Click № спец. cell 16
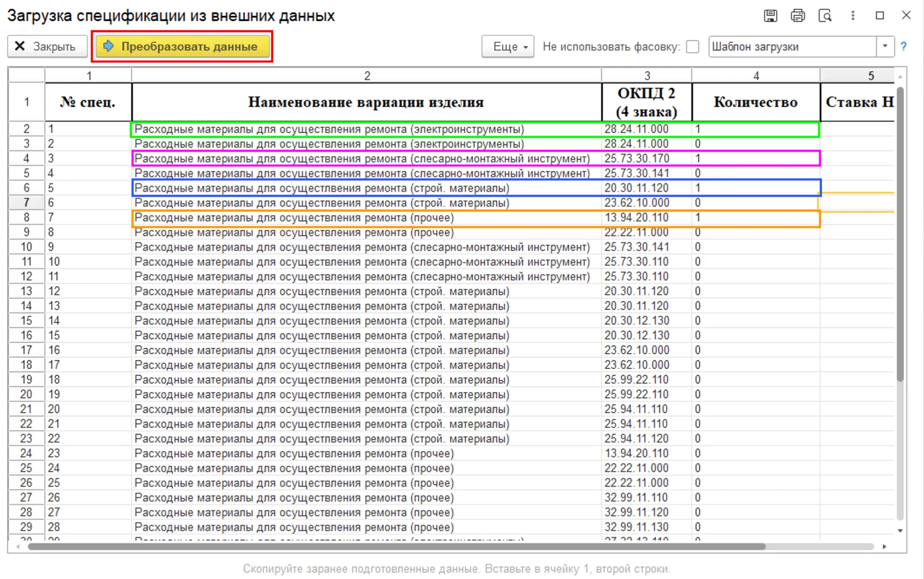Image resolution: width=924 pixels, height=579 pixels. click(88, 350)
